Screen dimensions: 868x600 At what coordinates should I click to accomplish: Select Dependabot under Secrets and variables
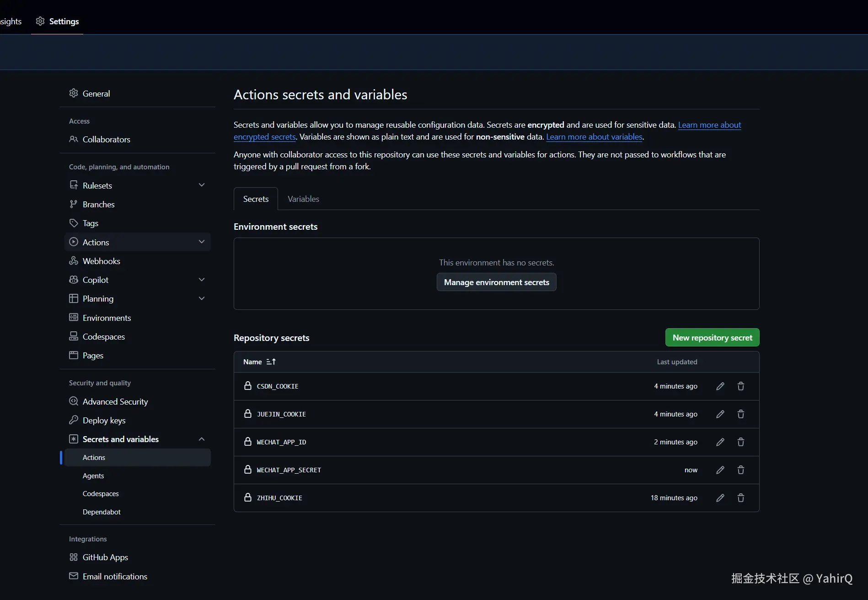click(x=102, y=512)
